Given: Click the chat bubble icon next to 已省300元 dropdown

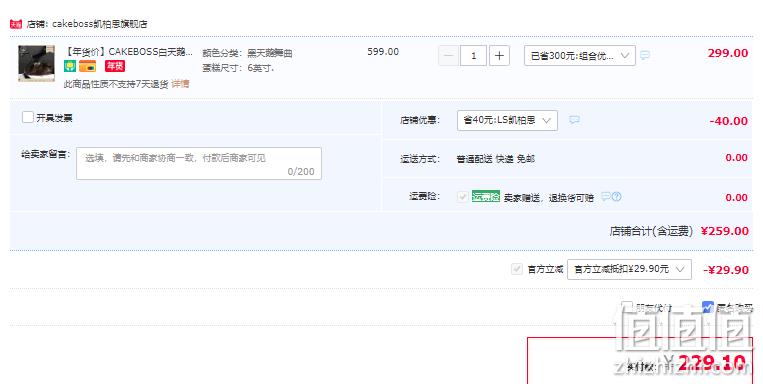Looking at the screenshot, I should tap(645, 55).
